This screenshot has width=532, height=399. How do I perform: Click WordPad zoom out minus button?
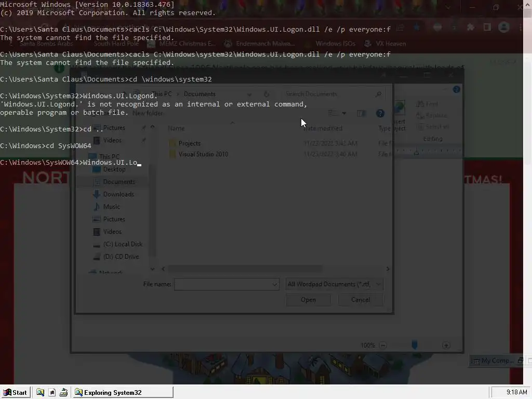383,345
